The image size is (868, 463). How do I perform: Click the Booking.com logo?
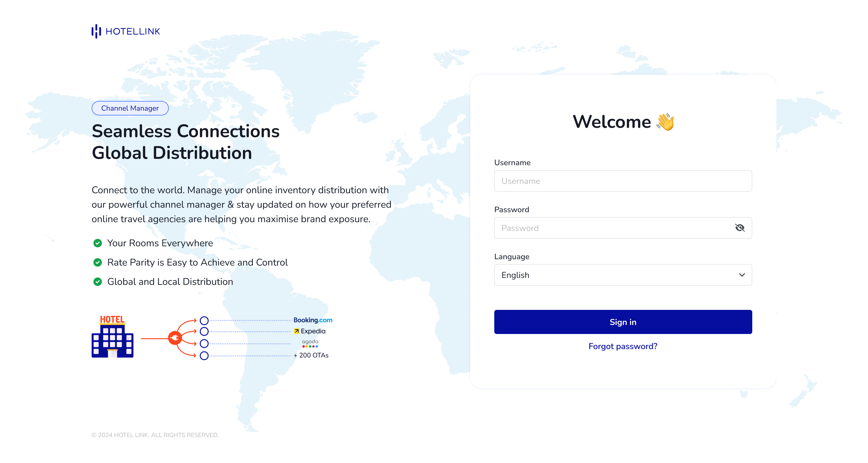coord(313,320)
